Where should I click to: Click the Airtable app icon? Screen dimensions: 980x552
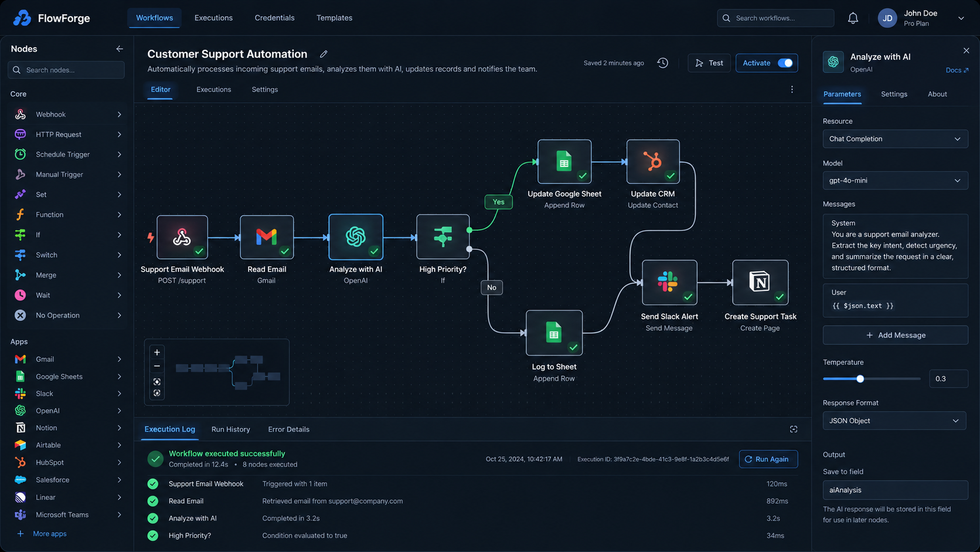21,445
